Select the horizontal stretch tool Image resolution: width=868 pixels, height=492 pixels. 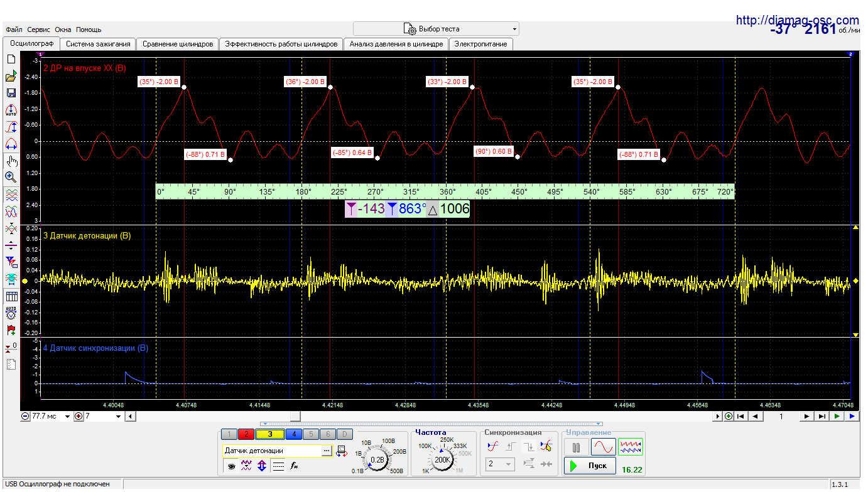pos(11,144)
